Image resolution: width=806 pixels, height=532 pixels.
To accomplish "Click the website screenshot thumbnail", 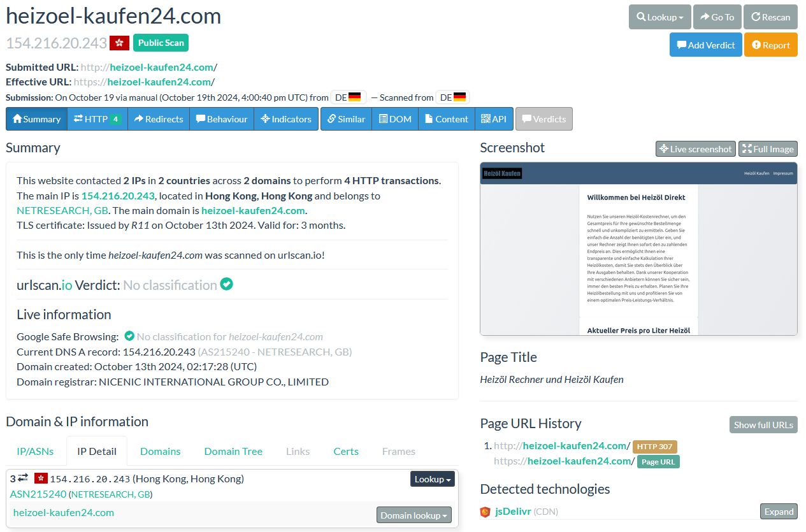I will pyautogui.click(x=638, y=248).
